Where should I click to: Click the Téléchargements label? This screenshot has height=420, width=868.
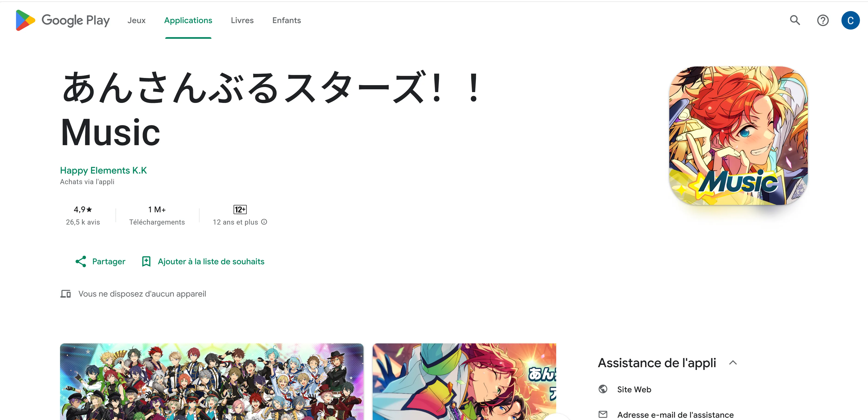click(x=157, y=222)
